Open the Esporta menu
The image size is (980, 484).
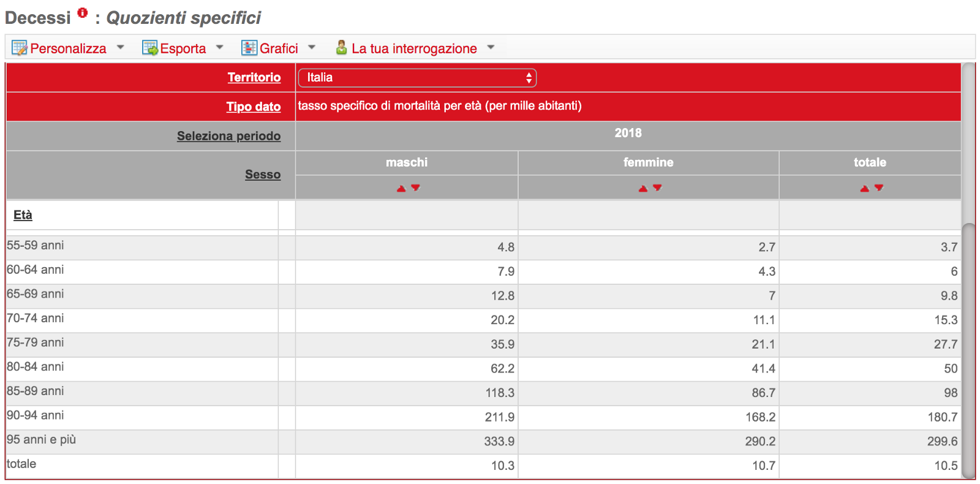click(183, 48)
